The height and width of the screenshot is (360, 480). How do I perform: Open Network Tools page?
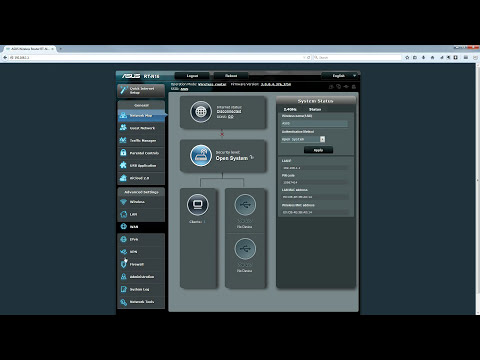click(141, 302)
